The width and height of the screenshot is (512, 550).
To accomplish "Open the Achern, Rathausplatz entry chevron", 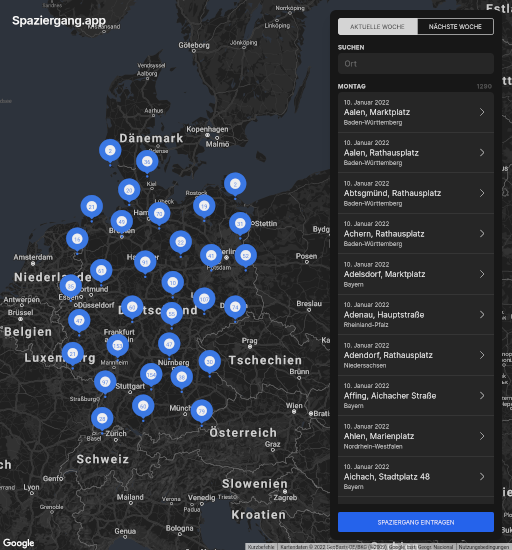I will 482,234.
